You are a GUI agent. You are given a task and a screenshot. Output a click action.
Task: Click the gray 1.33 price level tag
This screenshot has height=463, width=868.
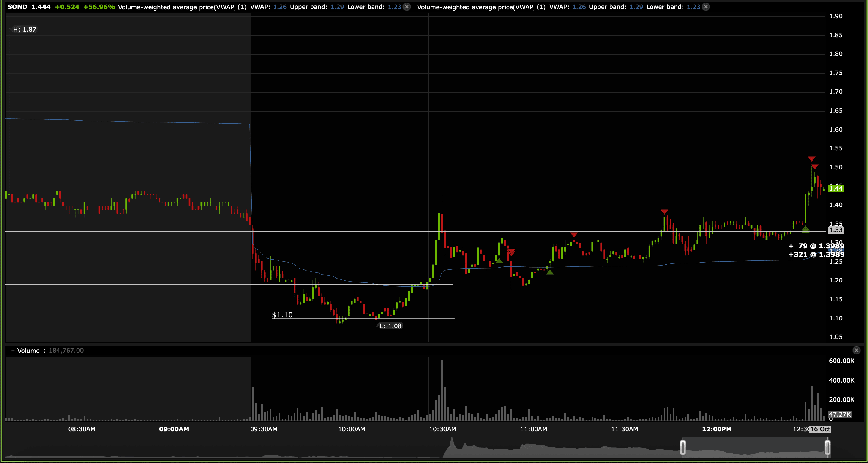[836, 230]
